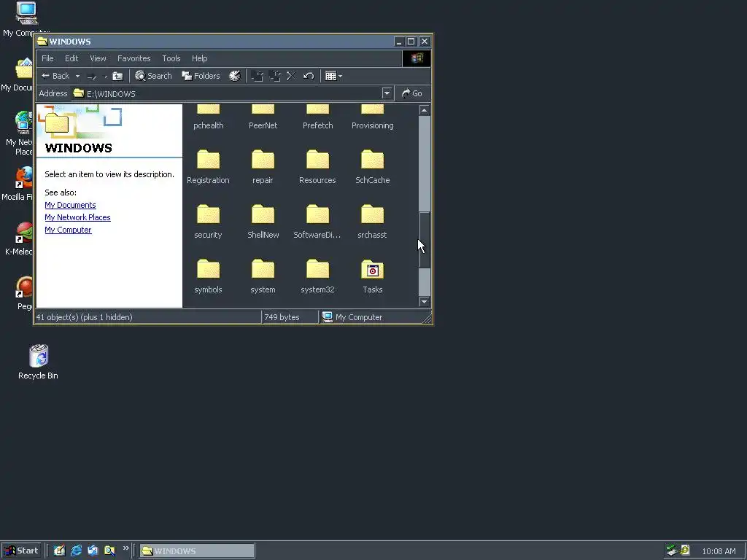Open the Start menu
This screenshot has height=560, width=747.
(x=21, y=551)
